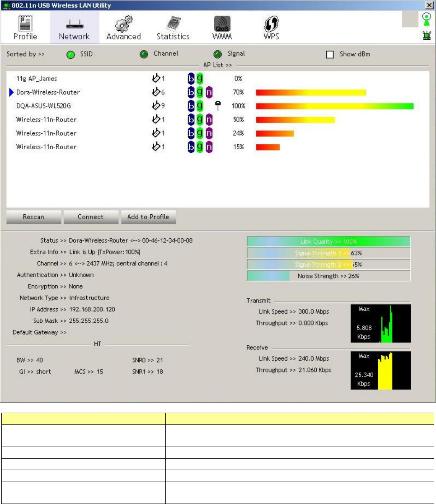Sort AP list by Channel
Viewport: 436px width, 504px height.
click(x=144, y=54)
